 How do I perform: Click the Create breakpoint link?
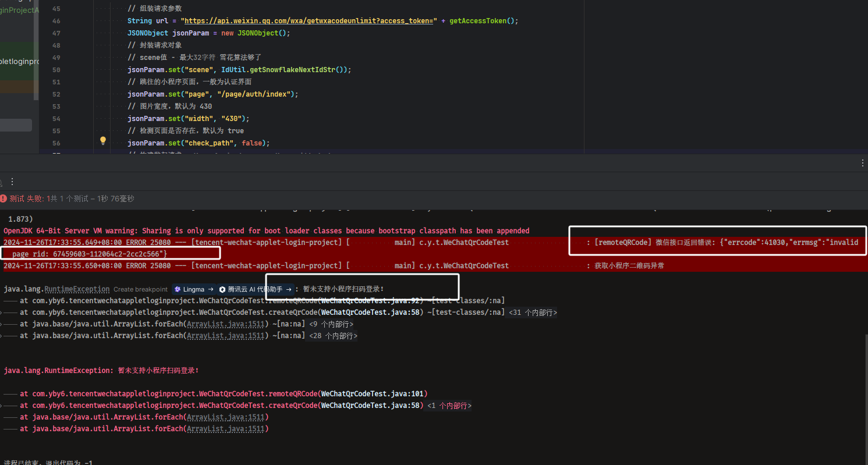point(140,289)
